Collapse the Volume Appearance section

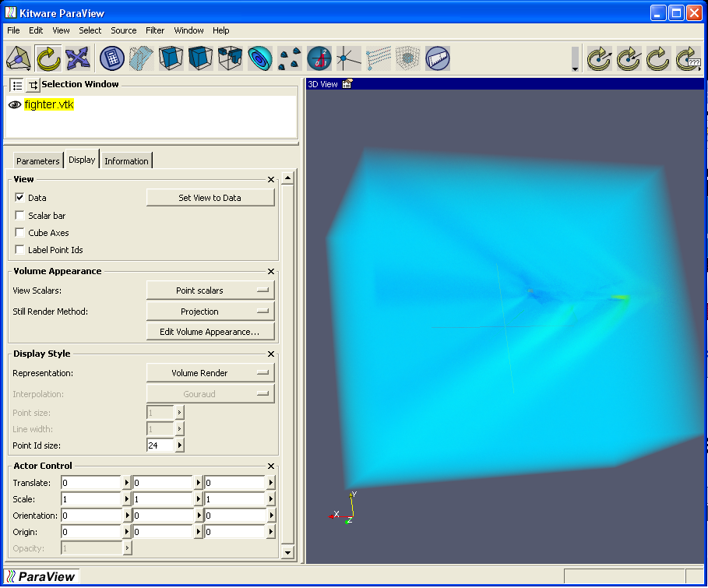coord(271,272)
